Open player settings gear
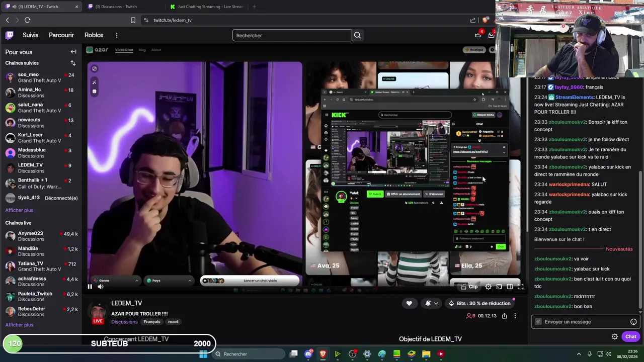 pyautogui.click(x=488, y=287)
